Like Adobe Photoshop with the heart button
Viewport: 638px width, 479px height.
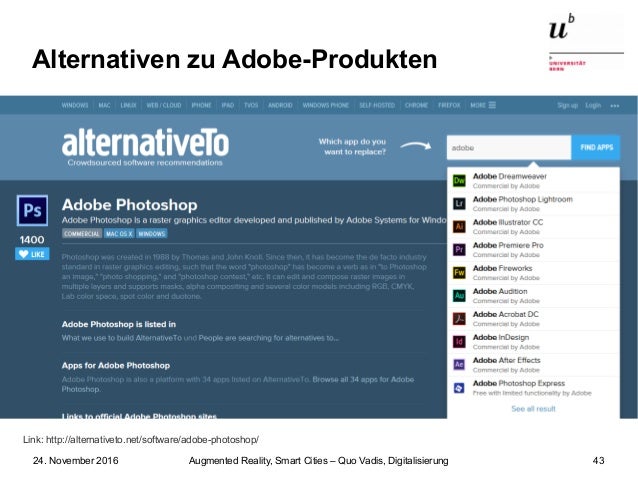pos(32,254)
